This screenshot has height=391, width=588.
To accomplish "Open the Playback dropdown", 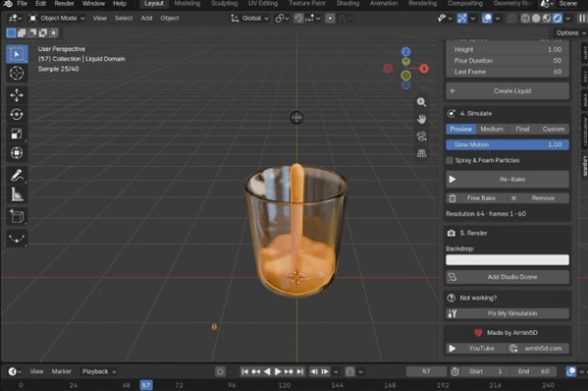I will click(x=99, y=371).
